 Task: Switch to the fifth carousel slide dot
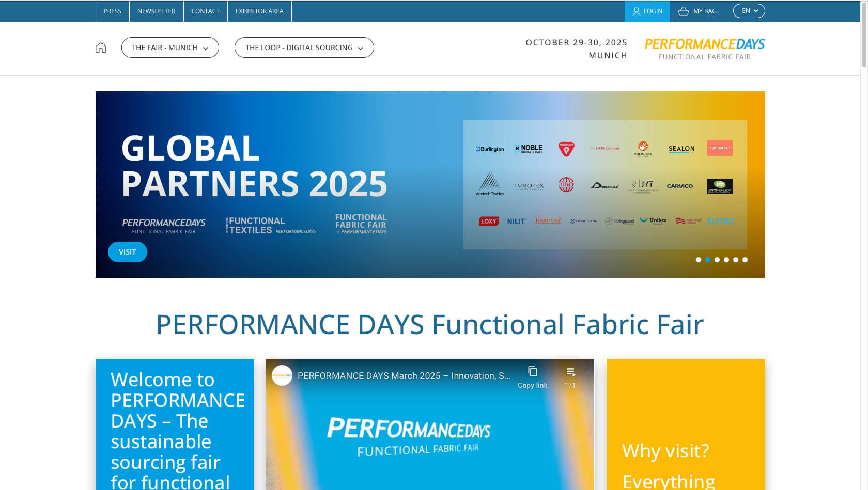(736, 260)
